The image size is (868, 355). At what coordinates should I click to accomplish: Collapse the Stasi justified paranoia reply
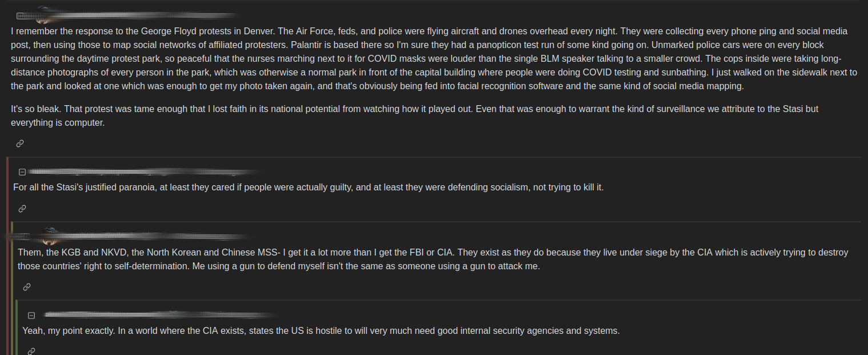[22, 171]
